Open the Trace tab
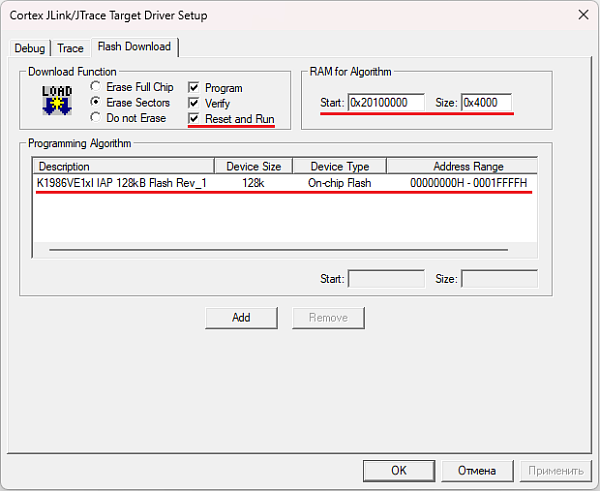Viewport: 600px width, 491px height. coord(70,48)
